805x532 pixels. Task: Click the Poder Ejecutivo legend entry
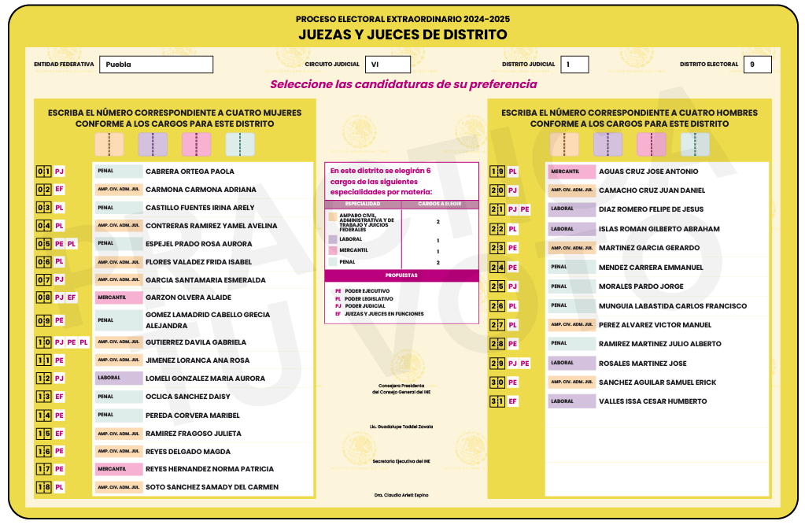pyautogui.click(x=363, y=291)
